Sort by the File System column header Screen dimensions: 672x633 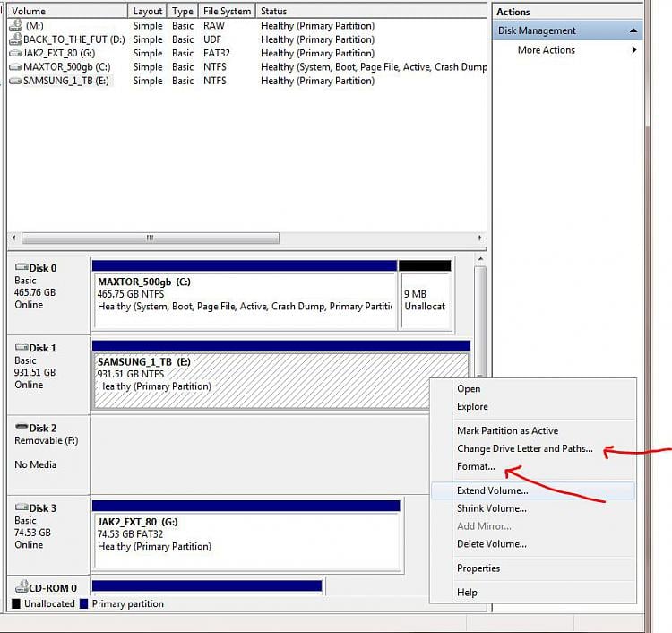pos(228,11)
